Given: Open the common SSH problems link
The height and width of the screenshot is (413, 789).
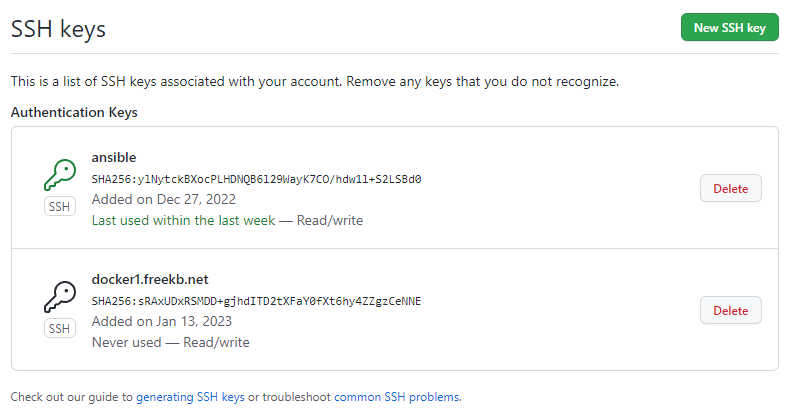Looking at the screenshot, I should tap(397, 397).
